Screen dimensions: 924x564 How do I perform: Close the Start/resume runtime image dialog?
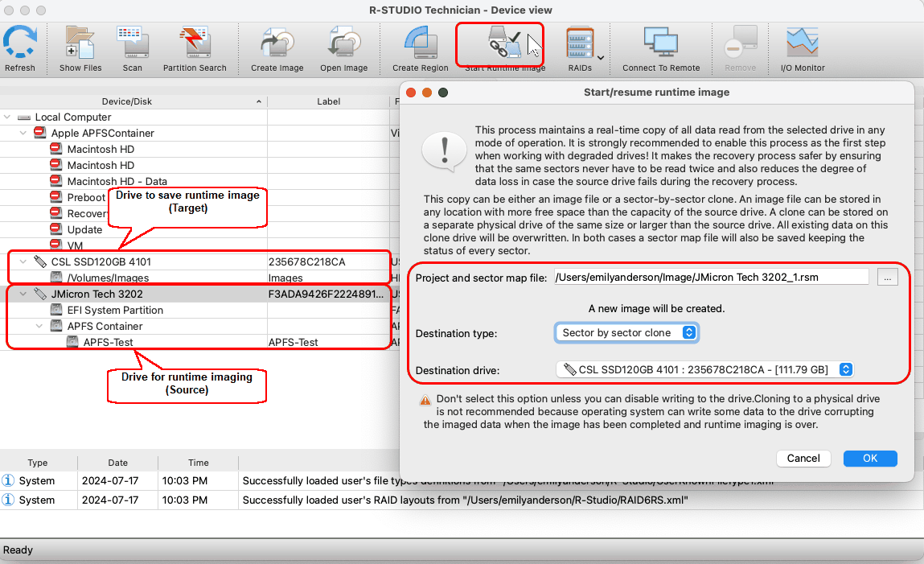coord(411,93)
